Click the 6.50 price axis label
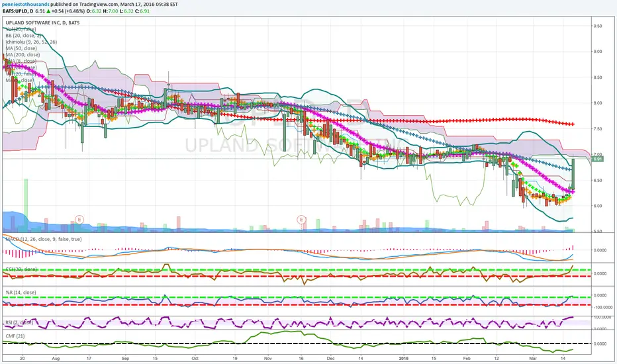This screenshot has height=364, width=617. [597, 180]
